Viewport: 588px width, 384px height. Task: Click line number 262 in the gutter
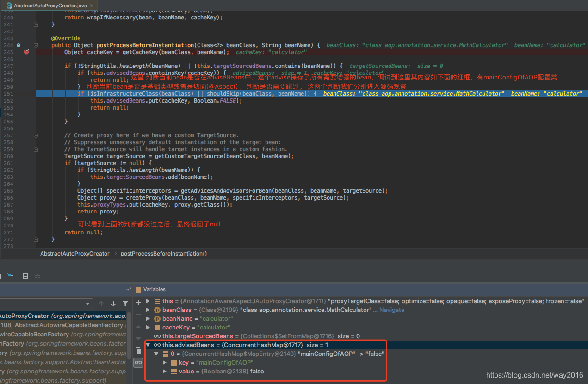tap(7, 170)
